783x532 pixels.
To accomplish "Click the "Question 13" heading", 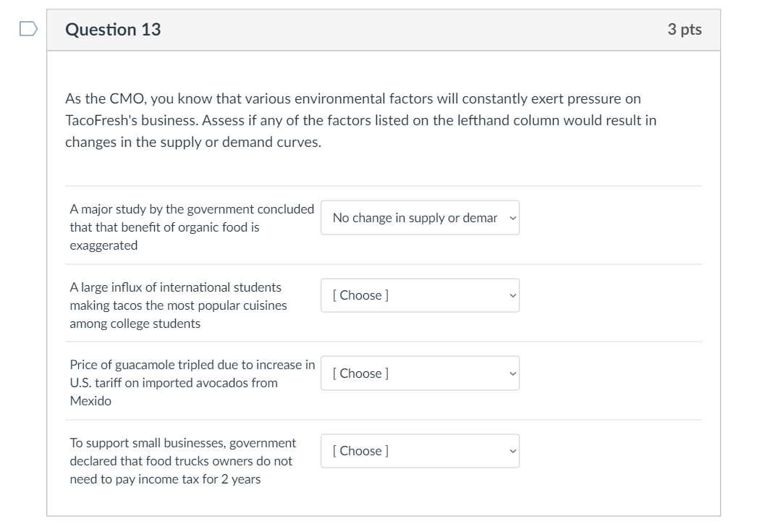I will tap(113, 30).
